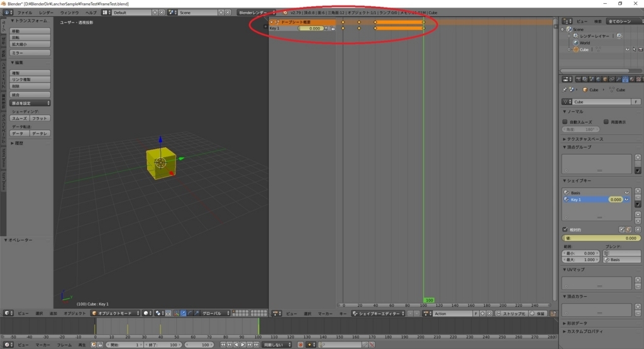Image resolution: width=644 pixels, height=349 pixels.
Task: Click the Mirror (ミラー) button
Action: click(x=30, y=53)
